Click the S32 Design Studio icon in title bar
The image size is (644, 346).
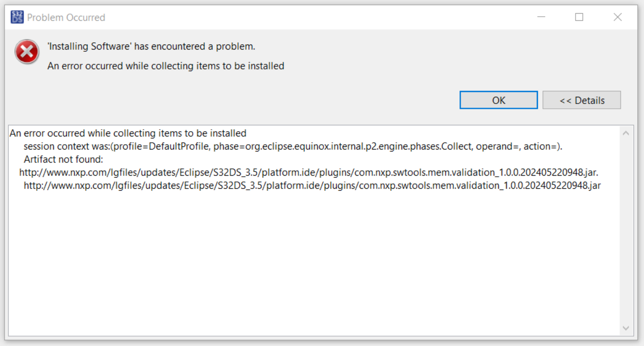[16, 17]
